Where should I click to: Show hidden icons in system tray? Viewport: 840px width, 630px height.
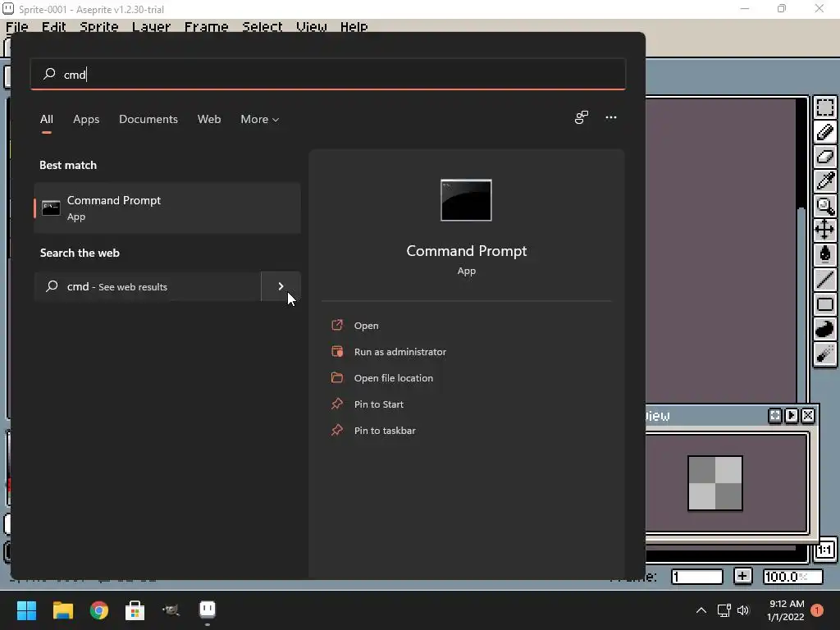pyautogui.click(x=701, y=610)
